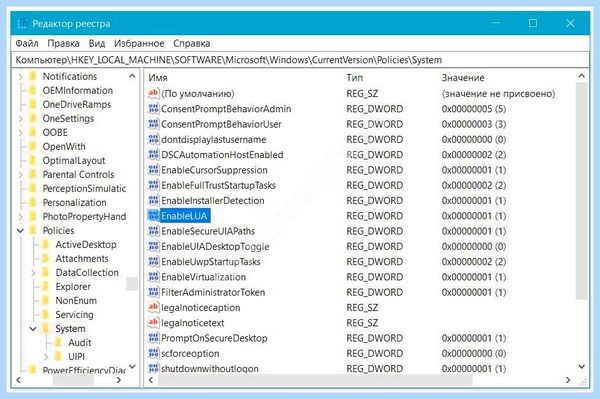
Task: Click tree pane scroll left arrow
Action: (18, 380)
